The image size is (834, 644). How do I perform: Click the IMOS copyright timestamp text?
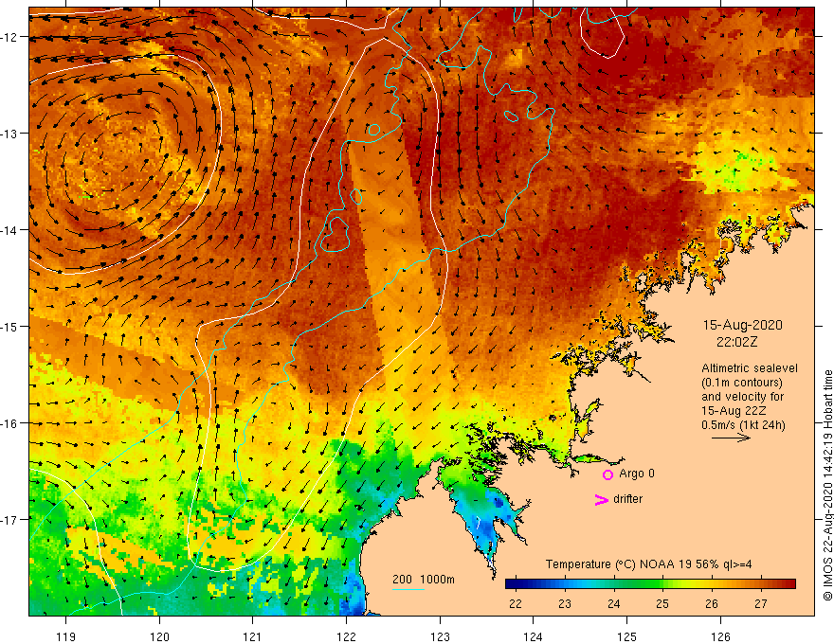coord(827,485)
